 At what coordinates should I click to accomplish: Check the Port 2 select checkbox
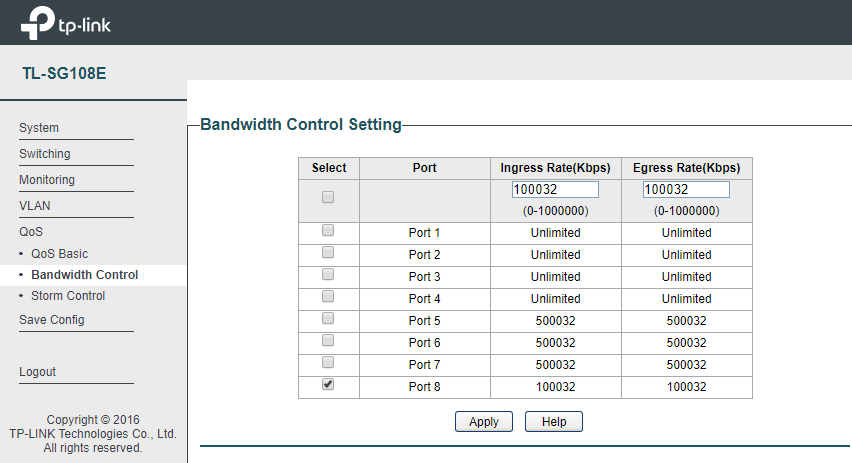pos(328,253)
